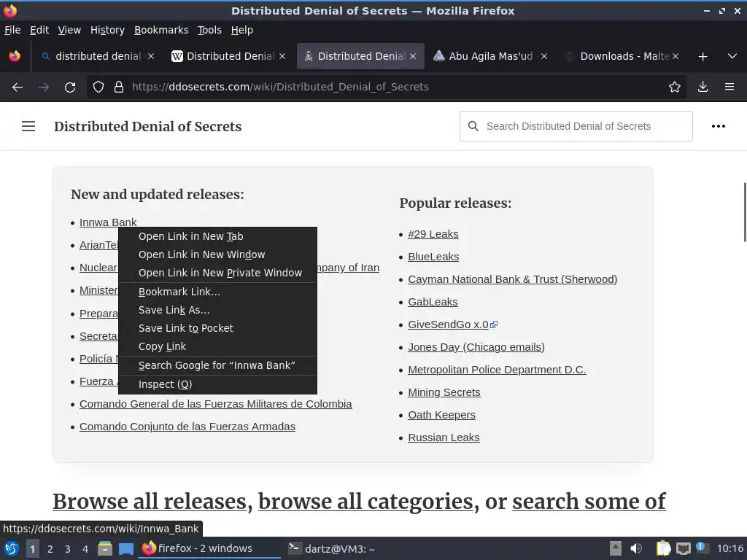
Task: Open the File menu
Action: tap(12, 30)
